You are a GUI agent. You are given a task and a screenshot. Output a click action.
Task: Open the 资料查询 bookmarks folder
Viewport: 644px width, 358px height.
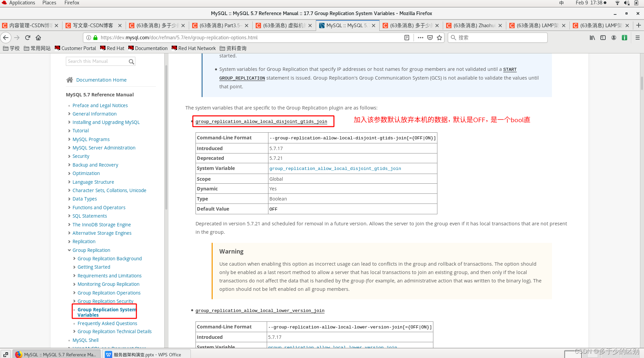click(x=233, y=48)
